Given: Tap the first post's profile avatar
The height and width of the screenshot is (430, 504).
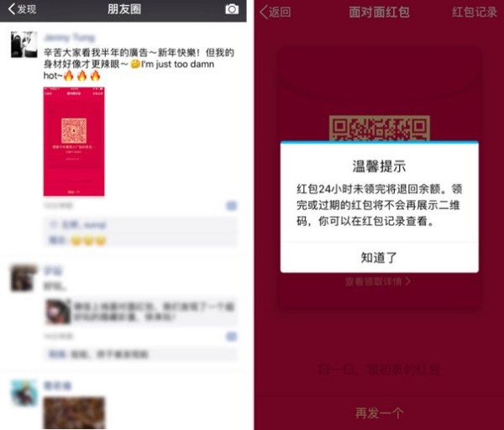Looking at the screenshot, I should 24,45.
